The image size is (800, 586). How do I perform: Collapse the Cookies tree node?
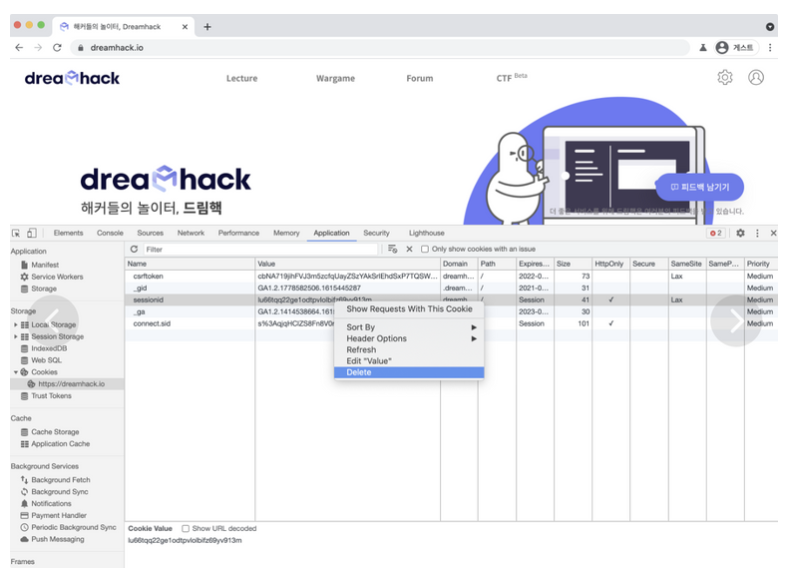[15, 372]
